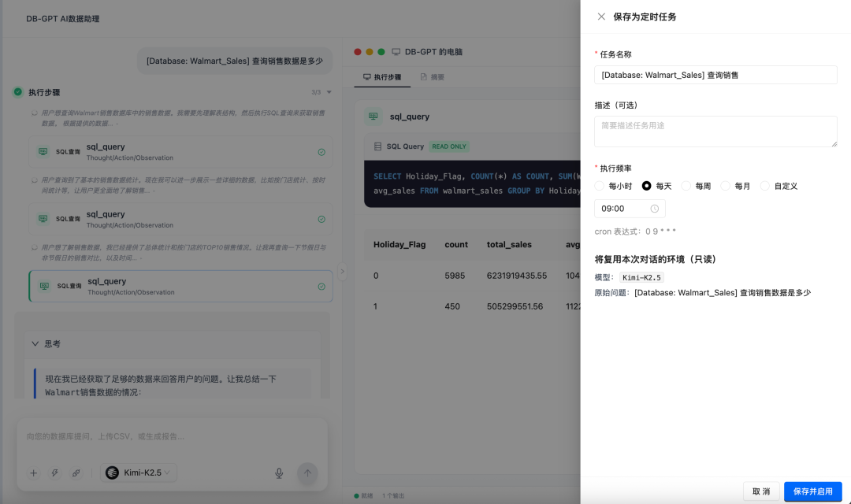Click the SQL code block
Viewport: 851px width, 504px height.
pyautogui.click(x=472, y=184)
